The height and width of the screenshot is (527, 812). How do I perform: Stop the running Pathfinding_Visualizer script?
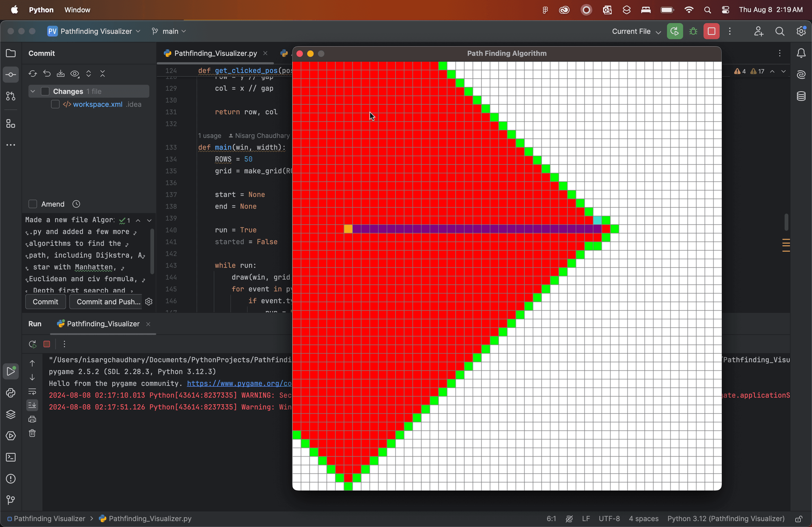pyautogui.click(x=47, y=344)
